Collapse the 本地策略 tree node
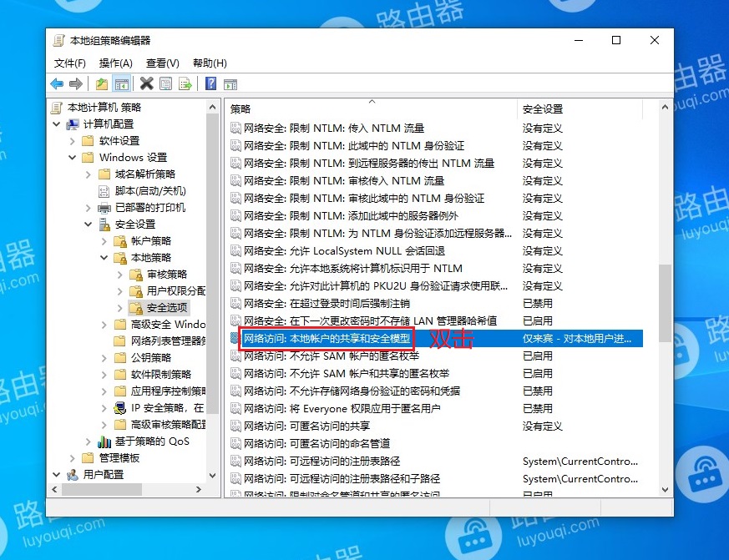Screen dimensions: 729x560 104,258
